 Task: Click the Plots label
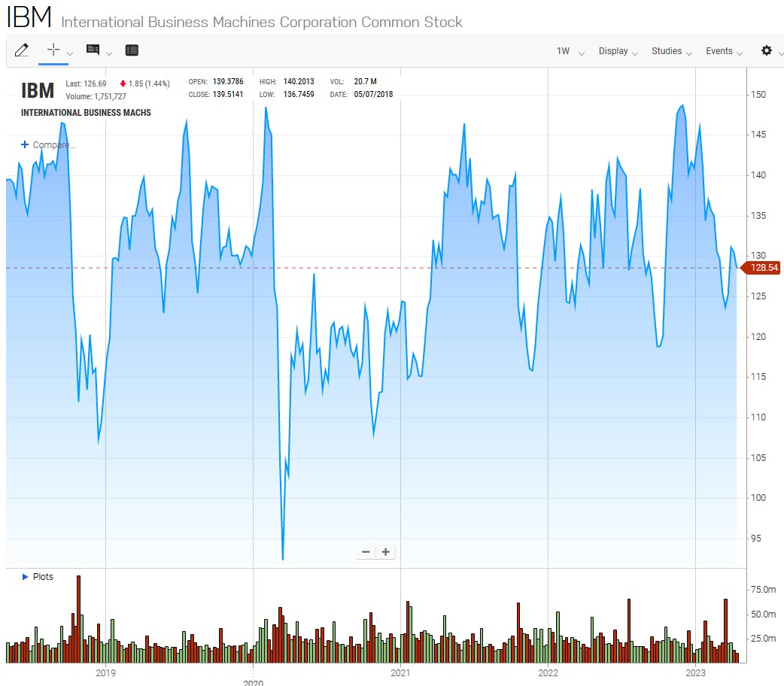point(43,577)
